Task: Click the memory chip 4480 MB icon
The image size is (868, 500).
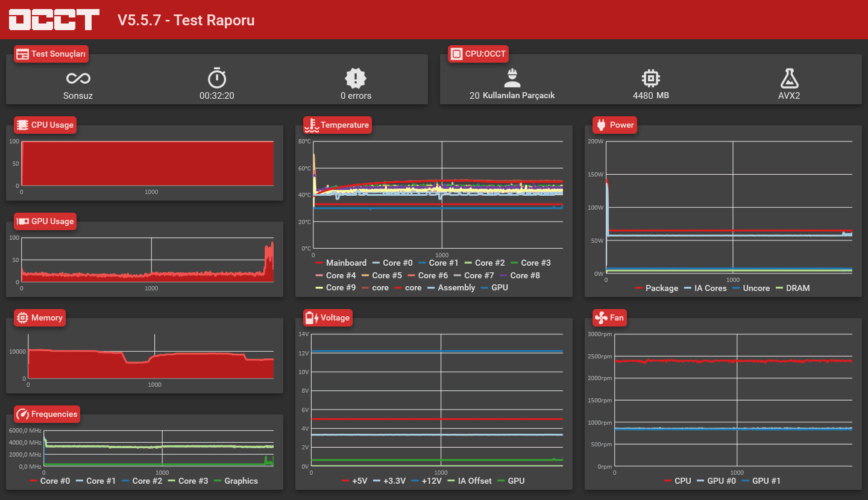Action: tap(651, 78)
